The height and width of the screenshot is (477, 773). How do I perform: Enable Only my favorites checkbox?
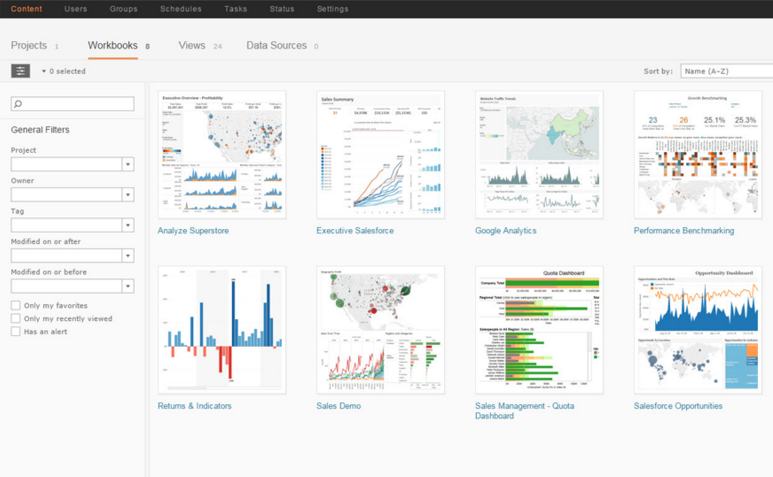16,306
